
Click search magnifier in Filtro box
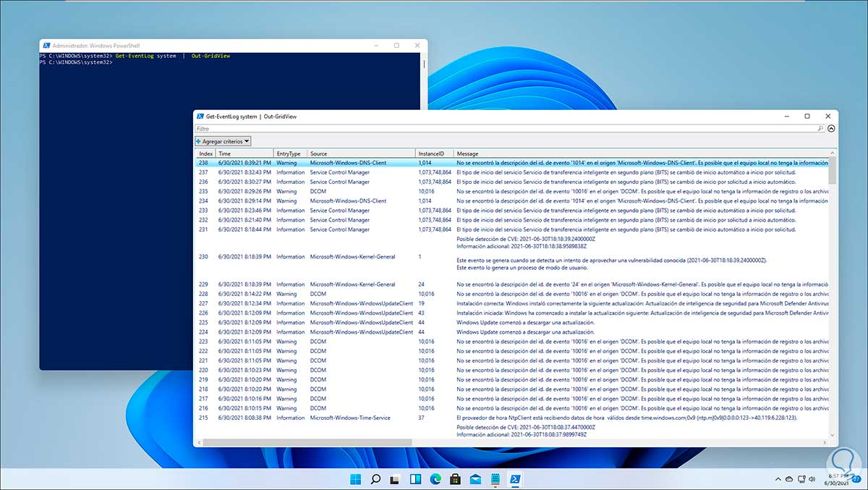[x=820, y=128]
